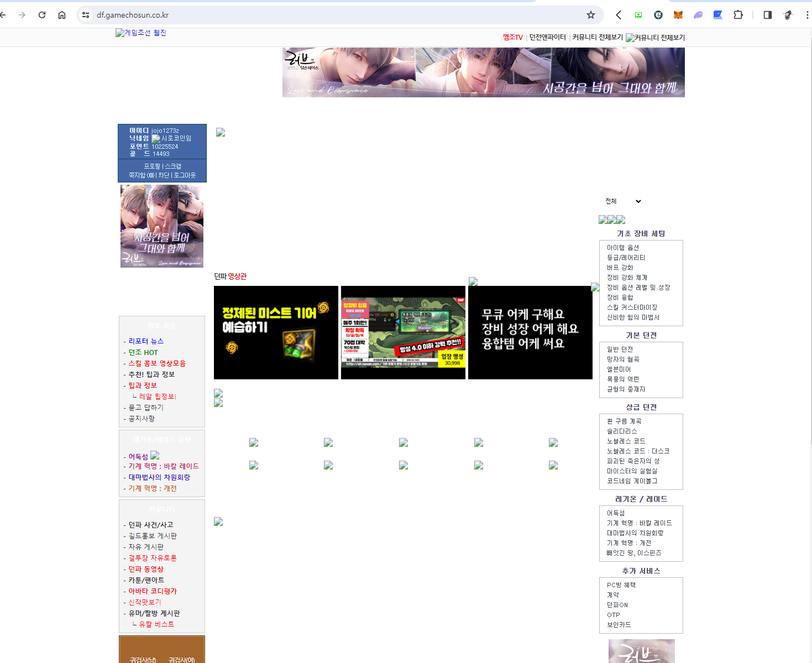Open the 던전앤파이터 top navigation link
This screenshot has width=812, height=663.
[x=547, y=38]
